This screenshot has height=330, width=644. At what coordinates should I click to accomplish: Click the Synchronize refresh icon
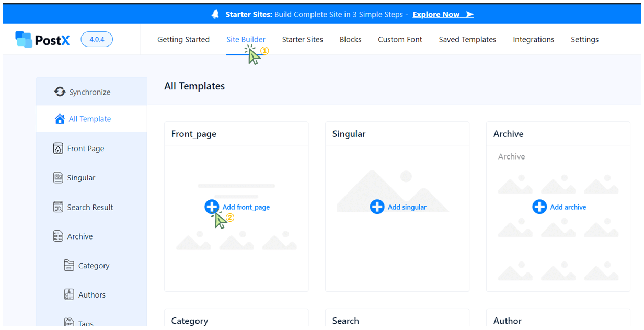click(60, 92)
